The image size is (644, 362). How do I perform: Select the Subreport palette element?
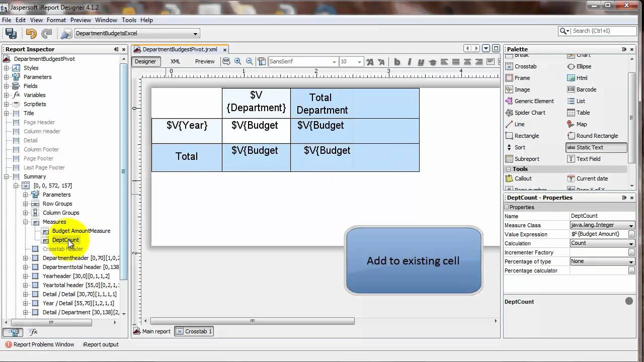522,159
